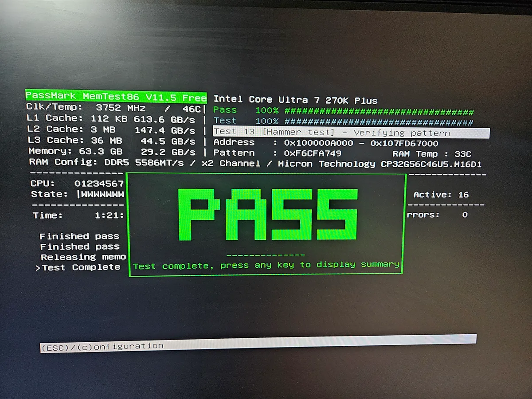The height and width of the screenshot is (399, 532).
Task: Click the Intel Core Ultra 7 270K Plus label
Action: [296, 100]
